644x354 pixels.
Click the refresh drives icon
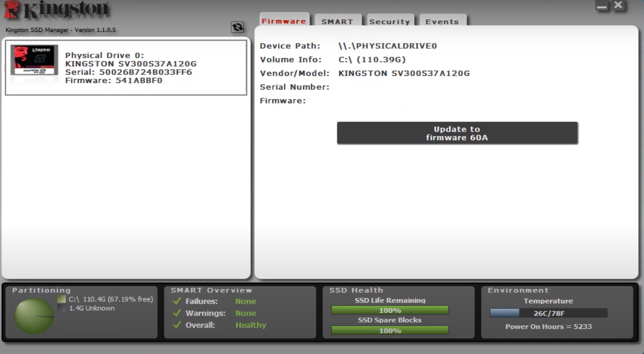237,27
